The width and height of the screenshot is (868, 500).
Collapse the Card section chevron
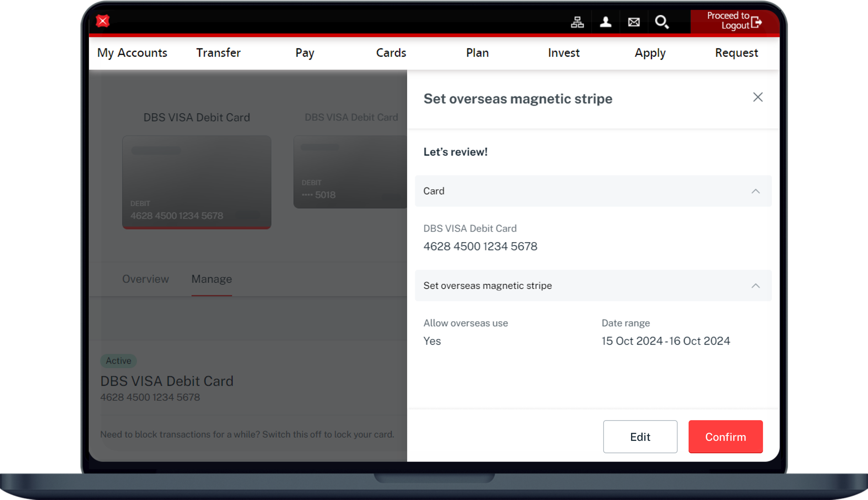click(x=756, y=191)
